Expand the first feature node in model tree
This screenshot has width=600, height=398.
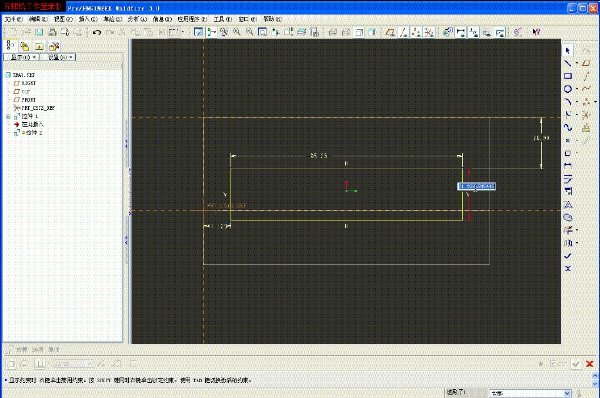click(x=8, y=116)
